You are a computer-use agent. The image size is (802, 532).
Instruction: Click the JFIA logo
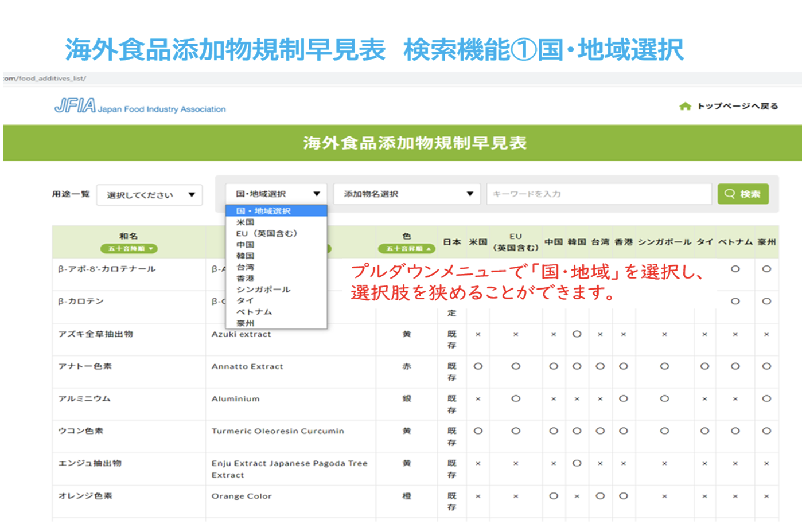tap(140, 106)
